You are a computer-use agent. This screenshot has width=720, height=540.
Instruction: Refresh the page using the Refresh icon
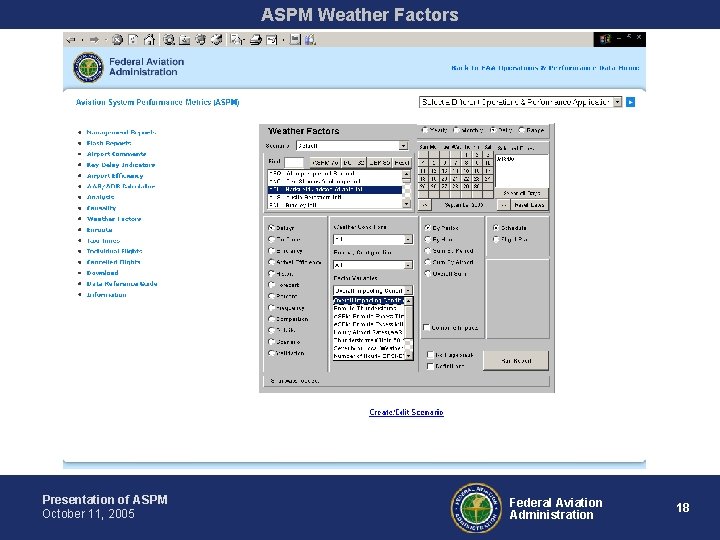pos(133,40)
